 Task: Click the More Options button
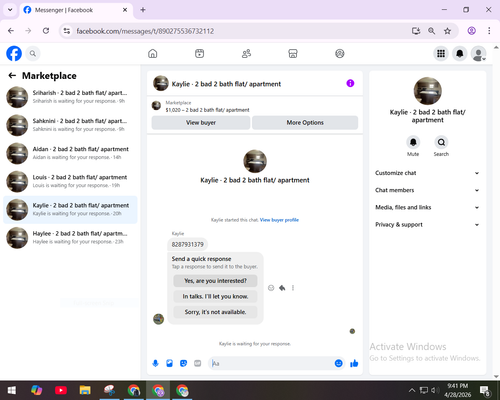(305, 123)
